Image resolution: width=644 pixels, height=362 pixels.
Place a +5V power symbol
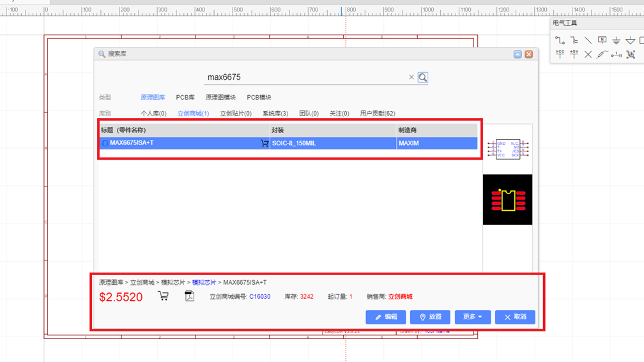coord(574,54)
